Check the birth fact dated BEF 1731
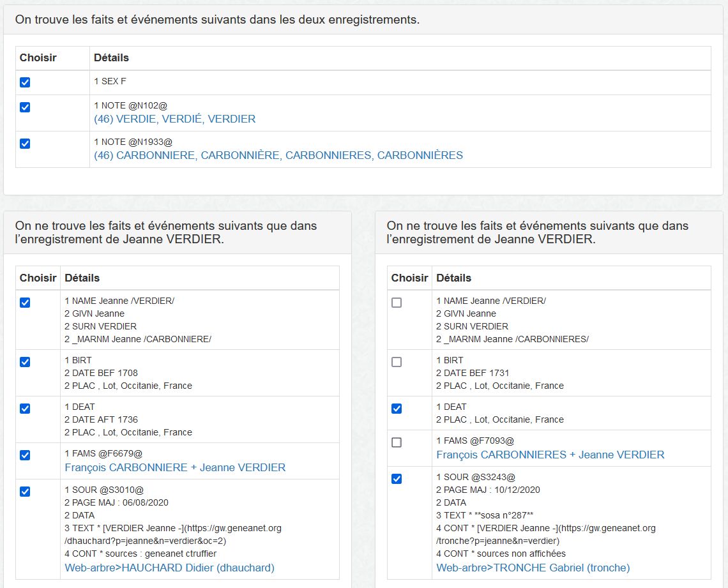The width and height of the screenshot is (728, 588). pos(397,362)
